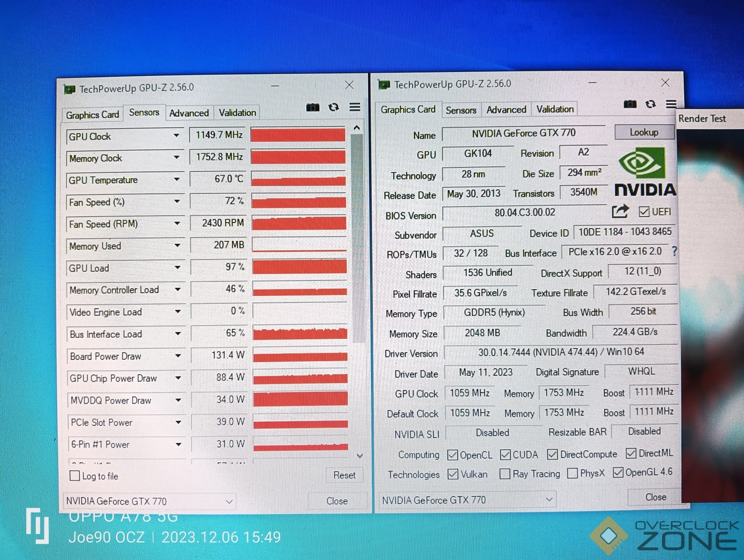Click the Render Test window title
The image size is (744, 560).
(x=702, y=119)
